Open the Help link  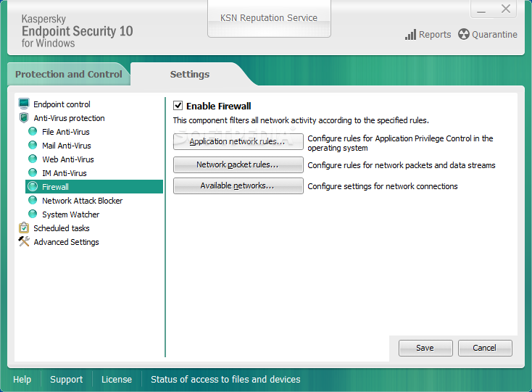tap(22, 379)
